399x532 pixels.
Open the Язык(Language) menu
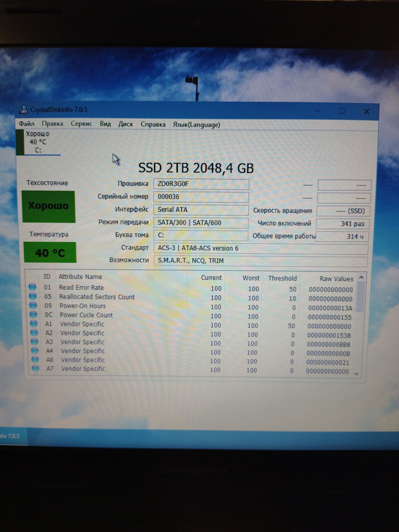pos(196,125)
